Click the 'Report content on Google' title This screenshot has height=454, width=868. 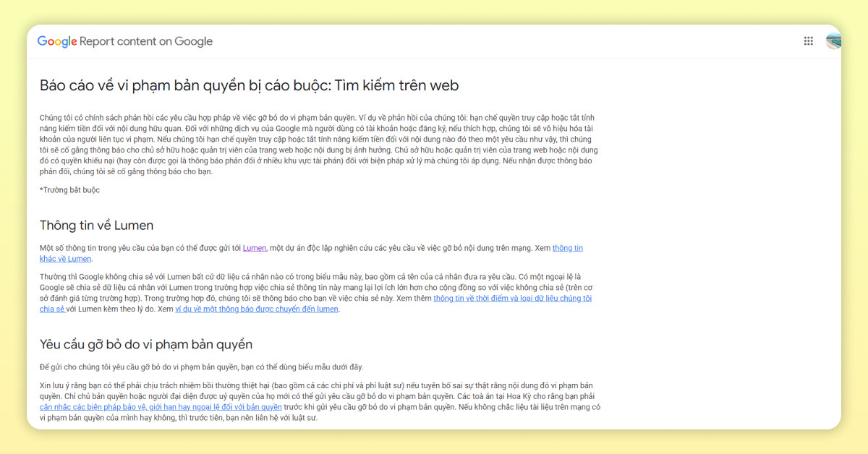[x=146, y=41]
